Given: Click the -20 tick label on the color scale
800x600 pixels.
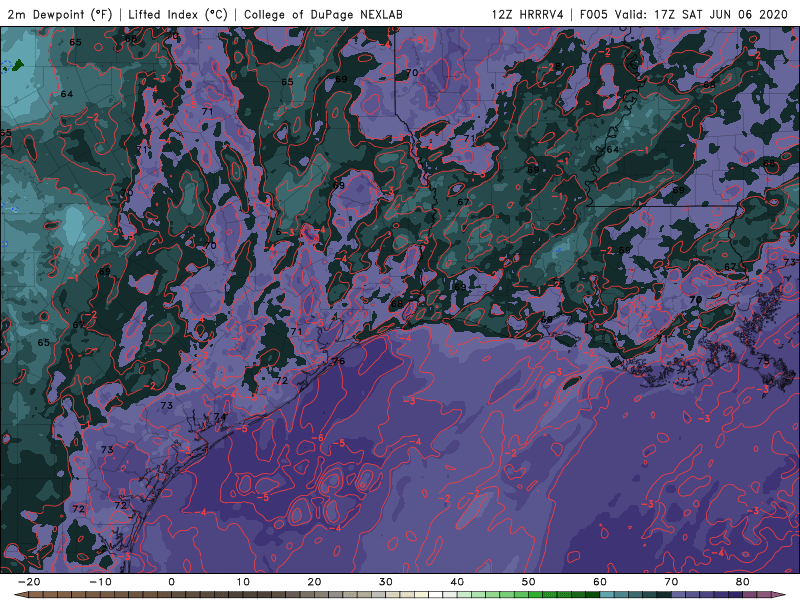Looking at the screenshot, I should pos(29,582).
